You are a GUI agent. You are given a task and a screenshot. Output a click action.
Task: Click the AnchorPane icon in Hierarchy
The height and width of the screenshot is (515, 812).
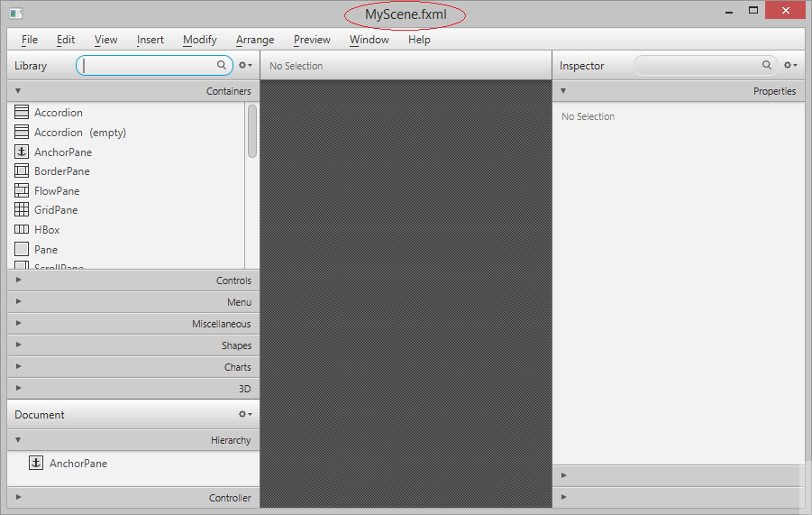coord(36,463)
